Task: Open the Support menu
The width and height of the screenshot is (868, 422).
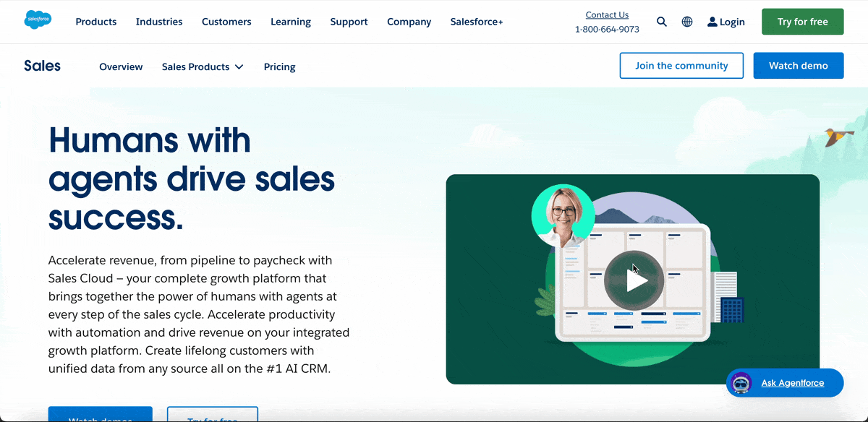Action: pyautogui.click(x=349, y=22)
